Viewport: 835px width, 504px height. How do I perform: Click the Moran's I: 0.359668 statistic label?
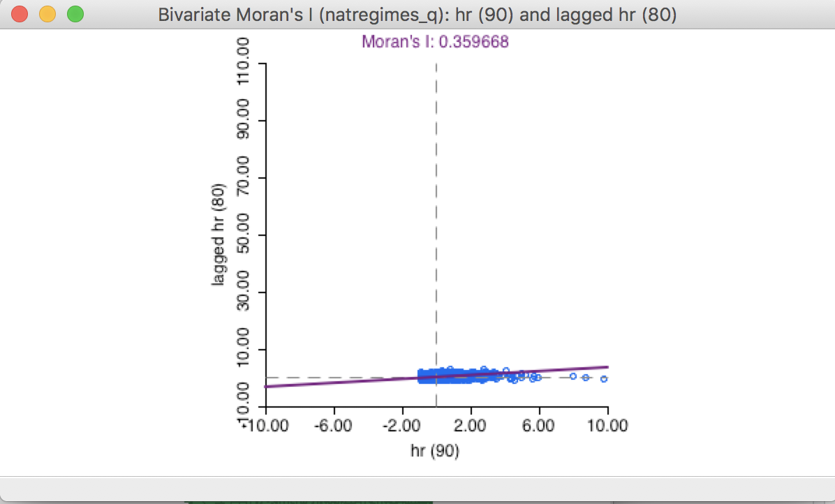point(433,43)
